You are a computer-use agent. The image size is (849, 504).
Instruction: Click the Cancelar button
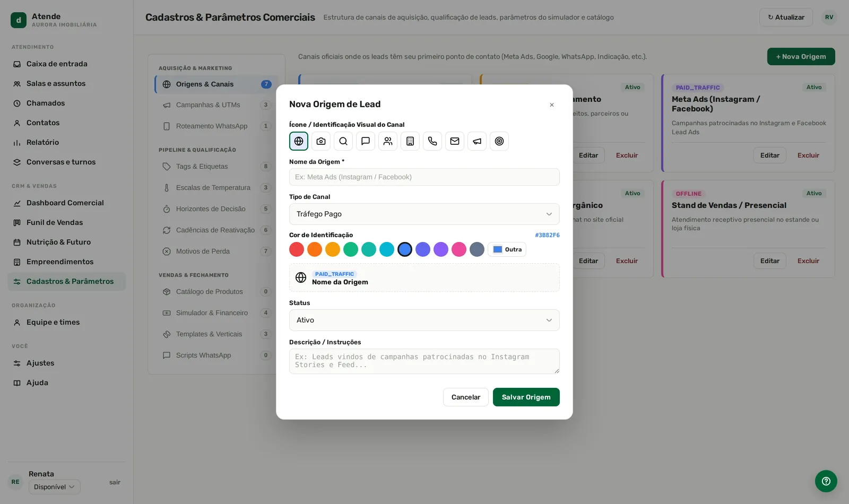[x=466, y=397]
